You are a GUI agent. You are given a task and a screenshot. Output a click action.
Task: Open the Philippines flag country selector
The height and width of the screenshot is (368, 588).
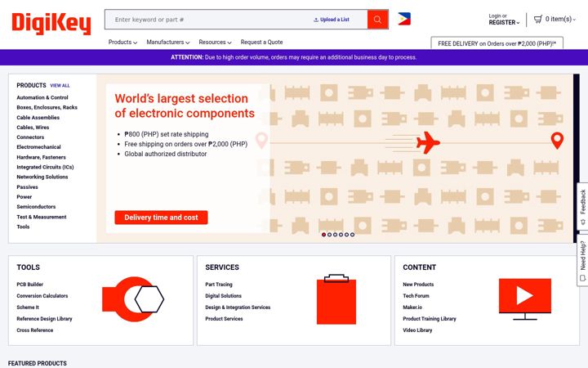click(x=404, y=19)
